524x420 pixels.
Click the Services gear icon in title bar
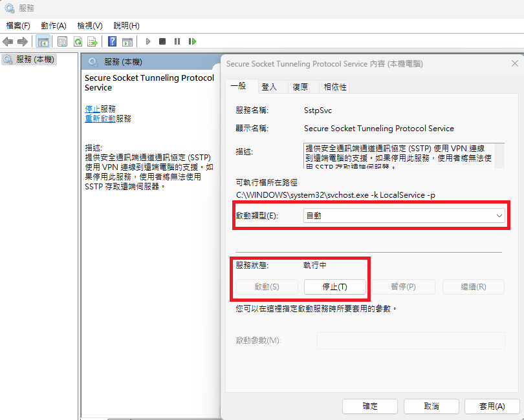pyautogui.click(x=9, y=8)
